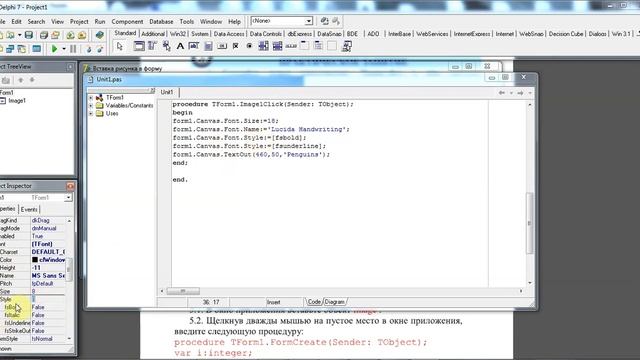Open the Run button dropdown arrow
640x360 pixels.
64,49
